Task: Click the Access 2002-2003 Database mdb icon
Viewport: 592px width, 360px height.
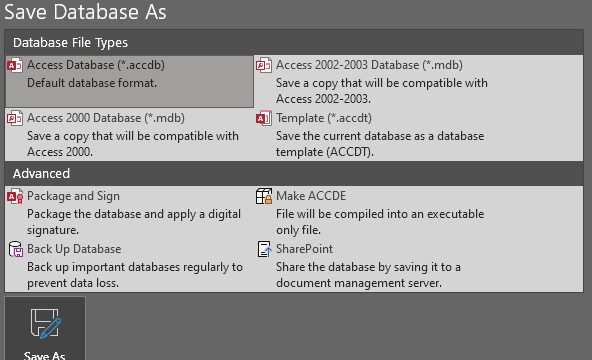Action: tap(264, 65)
